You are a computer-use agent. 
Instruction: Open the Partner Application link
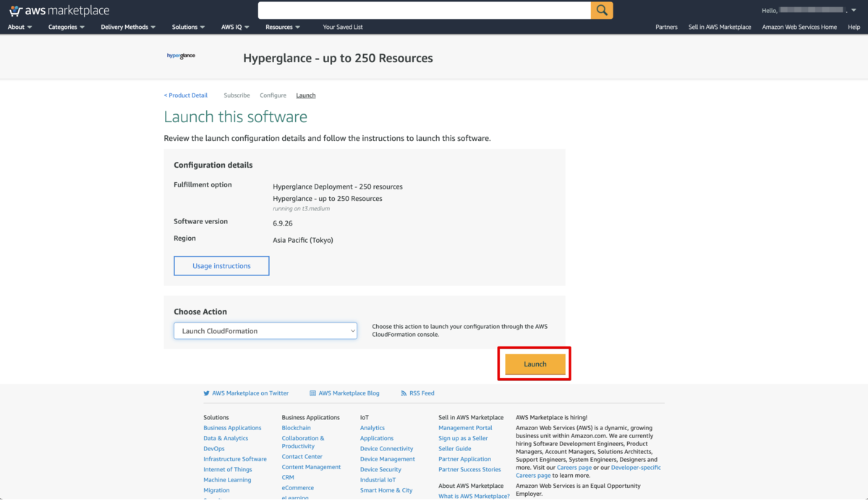tap(464, 459)
